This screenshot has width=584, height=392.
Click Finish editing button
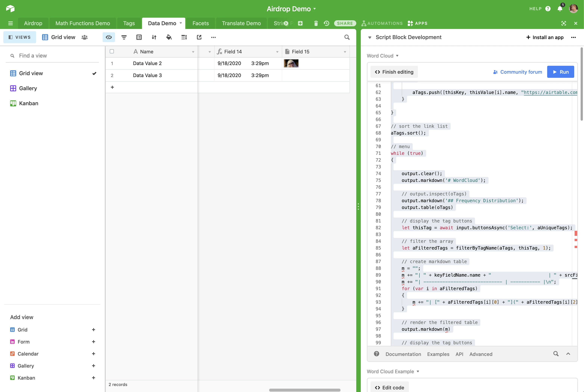click(394, 72)
